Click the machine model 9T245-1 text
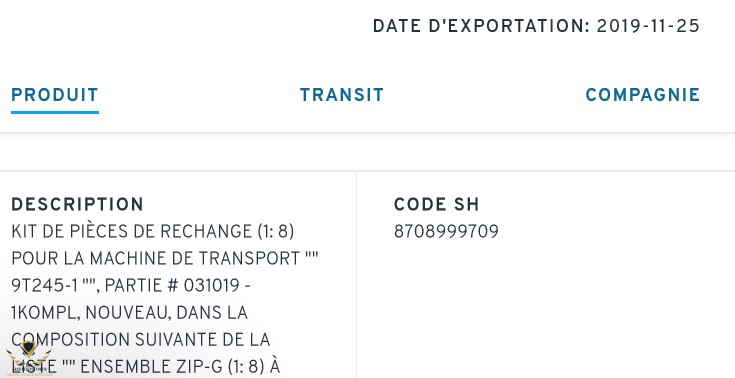Viewport: 735px width, 378px height. coord(45,285)
